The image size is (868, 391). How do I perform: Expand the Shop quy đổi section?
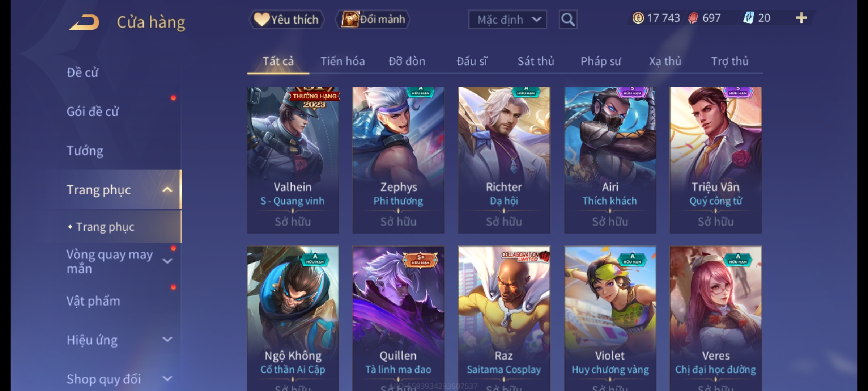tap(167, 379)
